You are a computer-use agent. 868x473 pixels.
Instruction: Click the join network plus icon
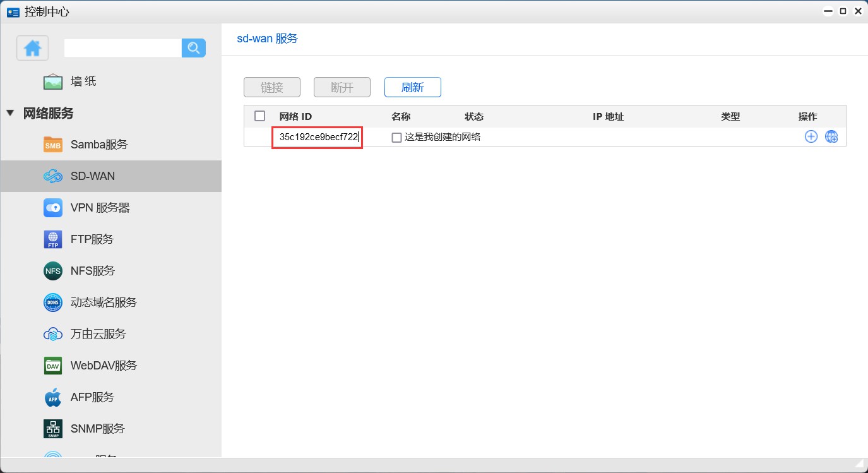pos(811,136)
